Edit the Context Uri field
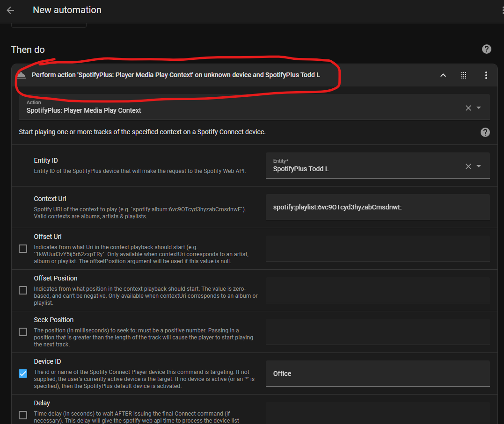 point(378,207)
